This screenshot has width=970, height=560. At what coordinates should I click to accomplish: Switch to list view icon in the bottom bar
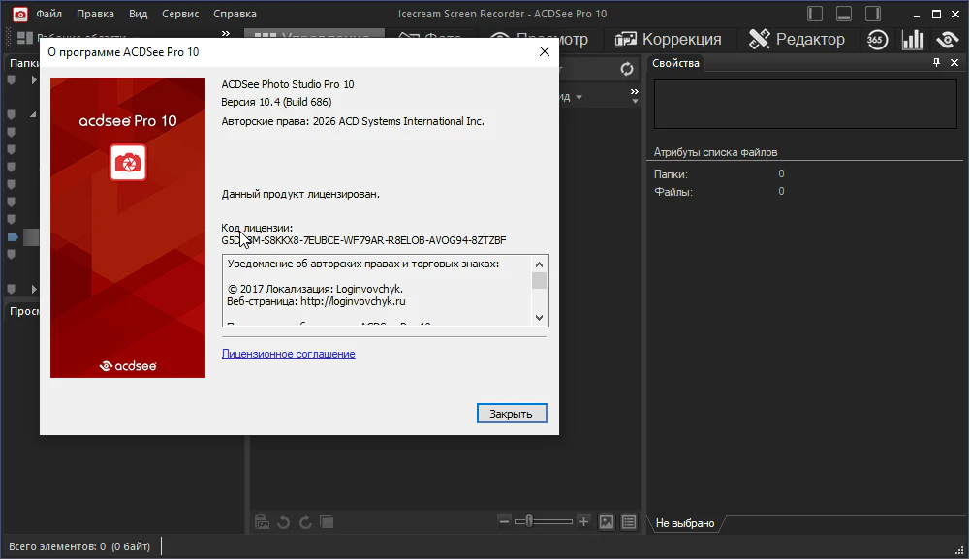coord(629,522)
